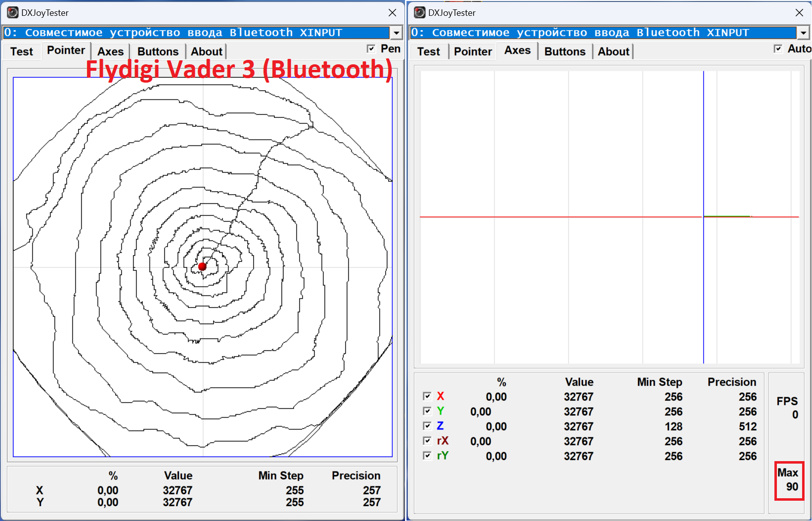Click the Min Step column header in the stick-plot window

281,475
